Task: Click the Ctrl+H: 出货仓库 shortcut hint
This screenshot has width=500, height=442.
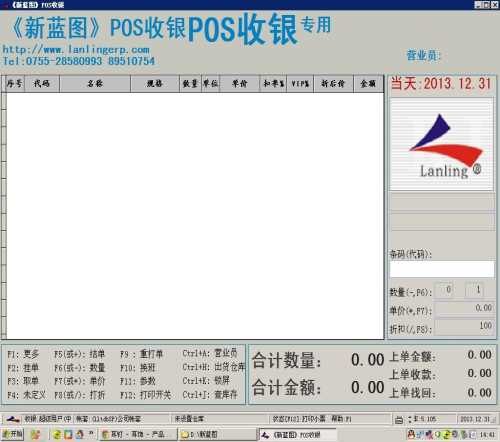Action: coord(214,367)
